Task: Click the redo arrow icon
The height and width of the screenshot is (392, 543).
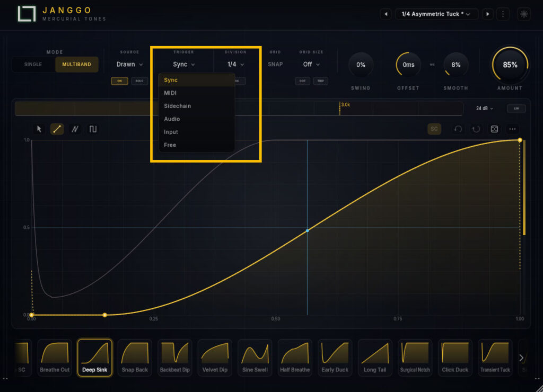Action: click(476, 129)
